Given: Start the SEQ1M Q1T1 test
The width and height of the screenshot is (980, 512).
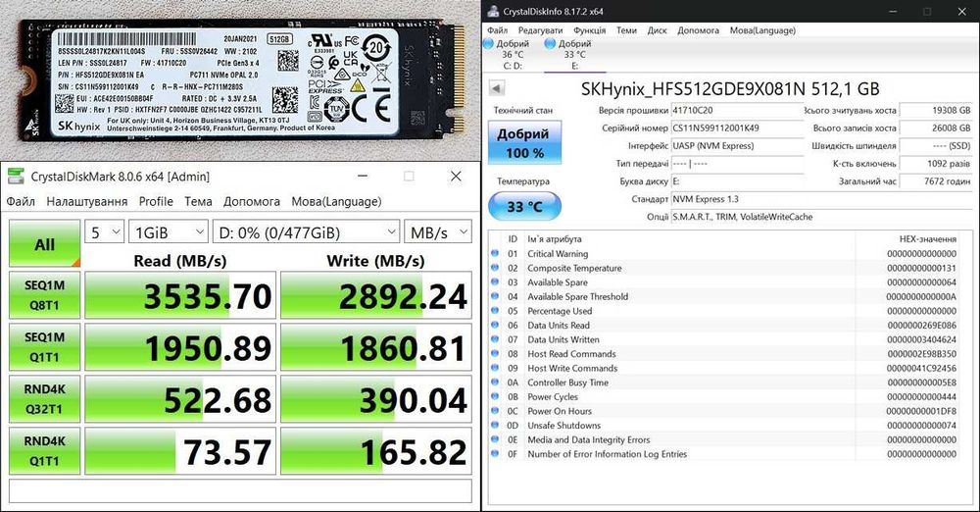Looking at the screenshot, I should (44, 347).
